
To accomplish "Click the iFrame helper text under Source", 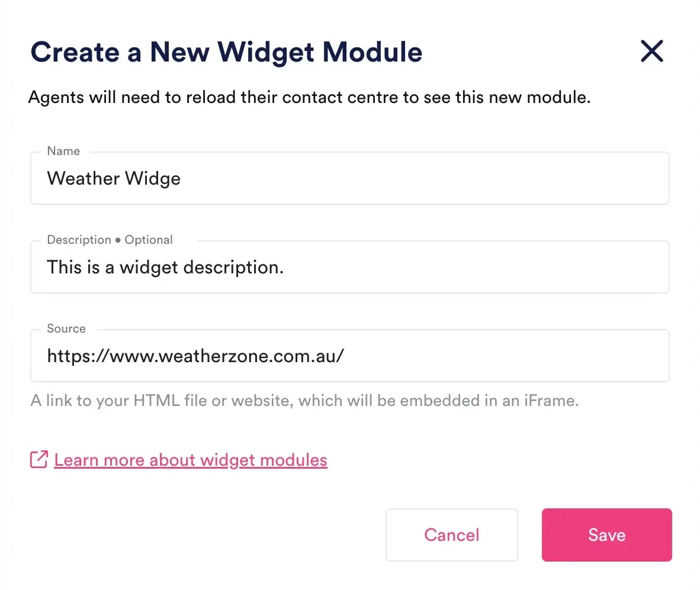I will pos(304,401).
